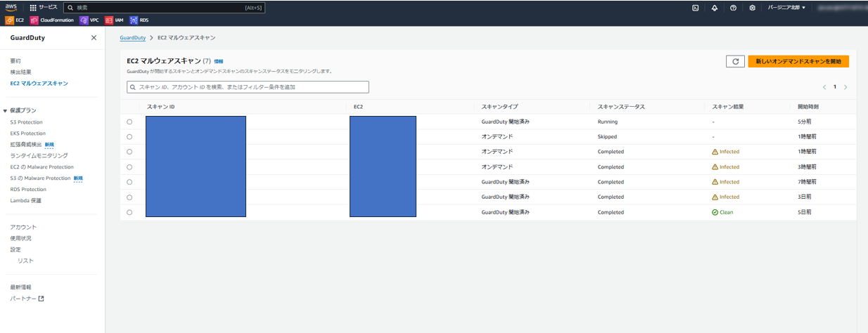Open the help question mark icon
Screen dimensions: 868x333
coord(734,7)
